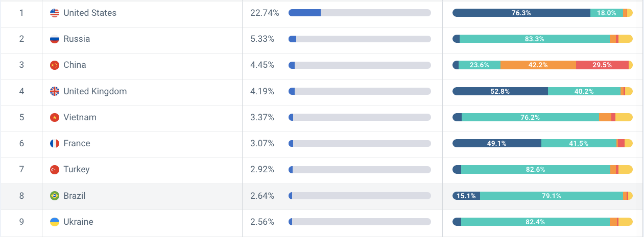Click the Turkey flag icon
644x237 pixels.
tap(55, 169)
